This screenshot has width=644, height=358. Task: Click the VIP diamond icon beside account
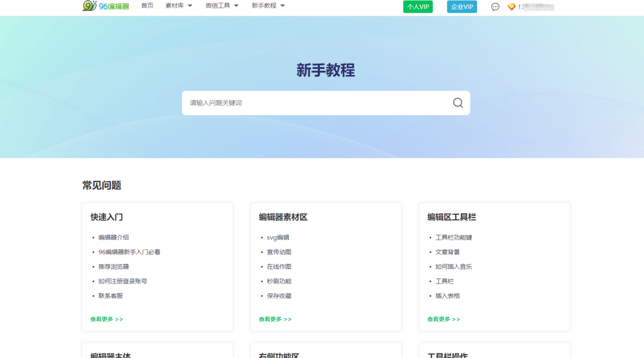point(512,7)
